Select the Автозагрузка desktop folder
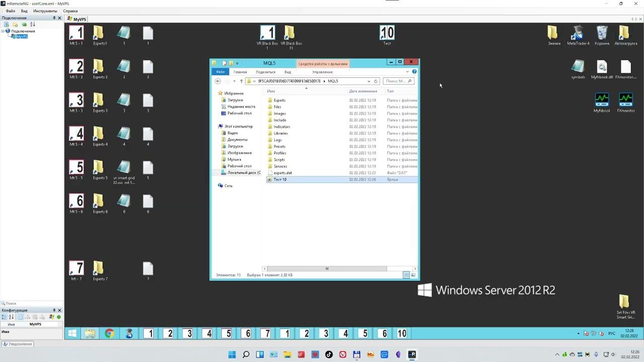Image resolution: width=644 pixels, height=362 pixels. (625, 35)
